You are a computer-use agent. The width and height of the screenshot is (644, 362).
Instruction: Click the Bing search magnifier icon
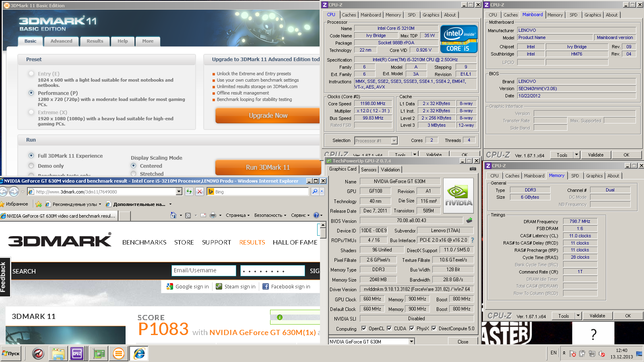click(315, 191)
